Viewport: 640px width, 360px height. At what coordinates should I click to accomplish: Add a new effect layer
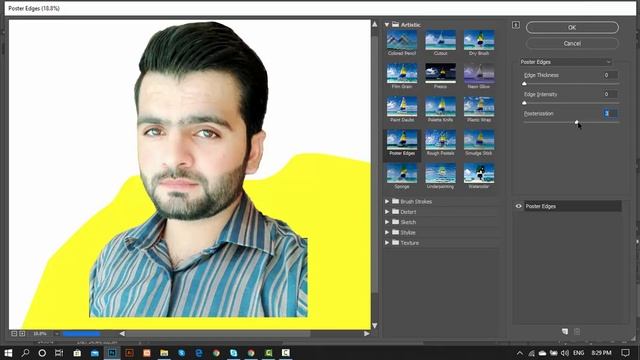click(x=565, y=332)
